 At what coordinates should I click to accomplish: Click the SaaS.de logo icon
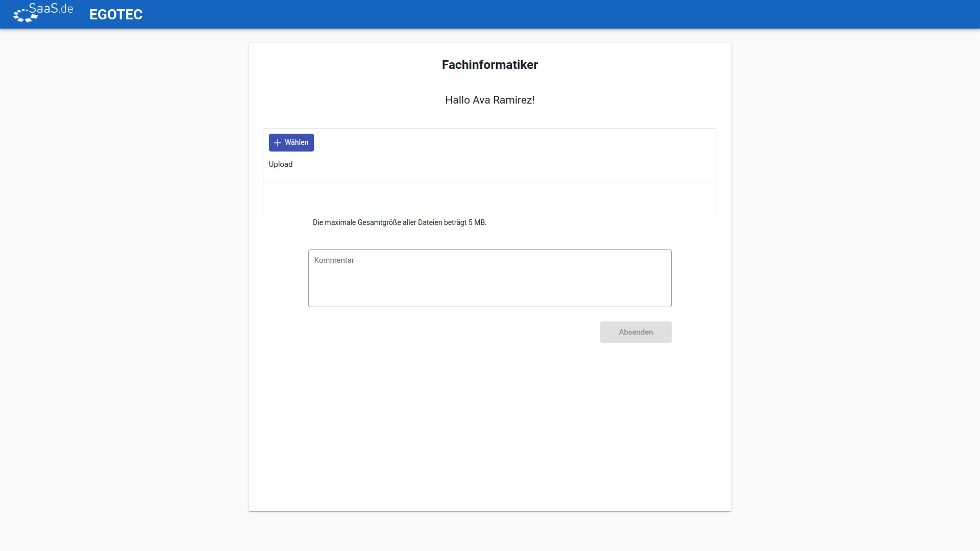pyautogui.click(x=43, y=13)
